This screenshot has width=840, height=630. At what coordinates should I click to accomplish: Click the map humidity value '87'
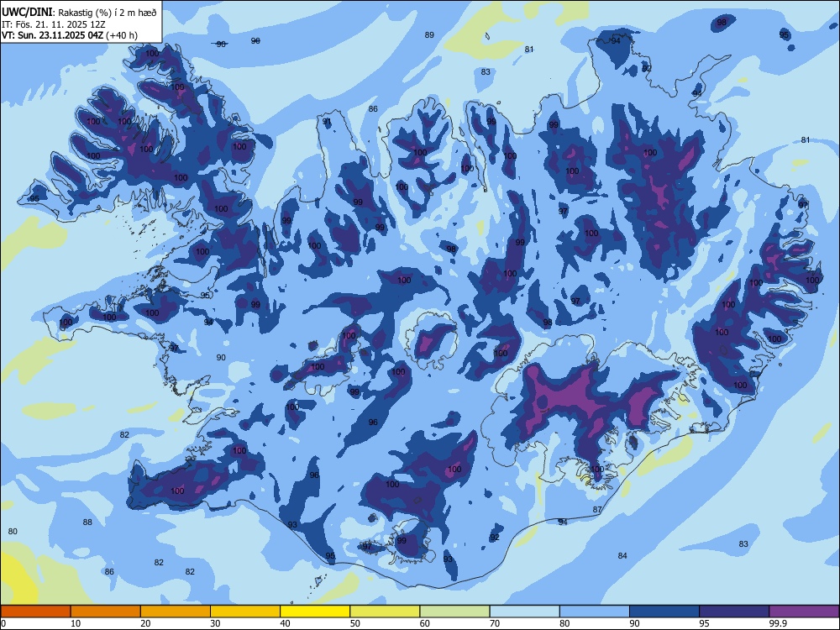(597, 510)
